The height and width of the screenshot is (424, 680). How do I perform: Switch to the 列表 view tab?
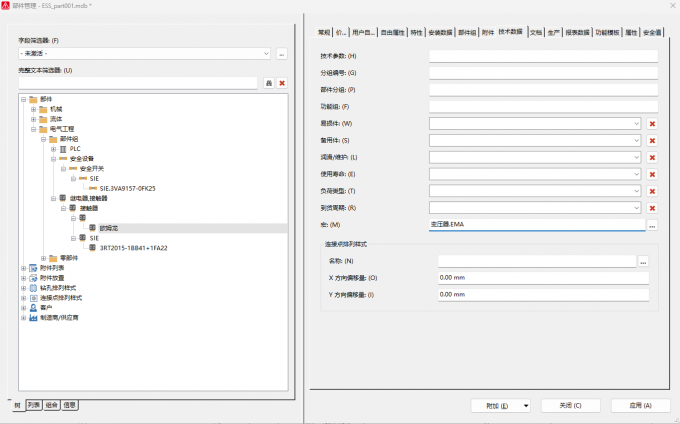34,405
